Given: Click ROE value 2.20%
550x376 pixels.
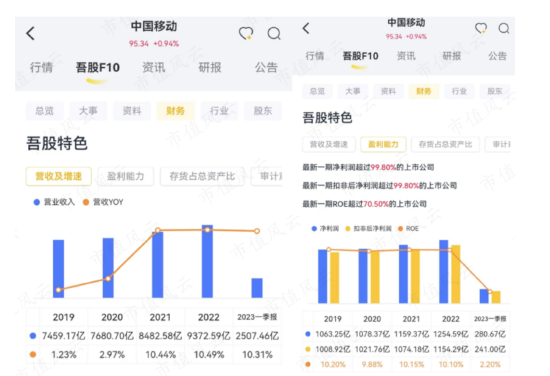Looking at the screenshot, I should pos(490,364).
